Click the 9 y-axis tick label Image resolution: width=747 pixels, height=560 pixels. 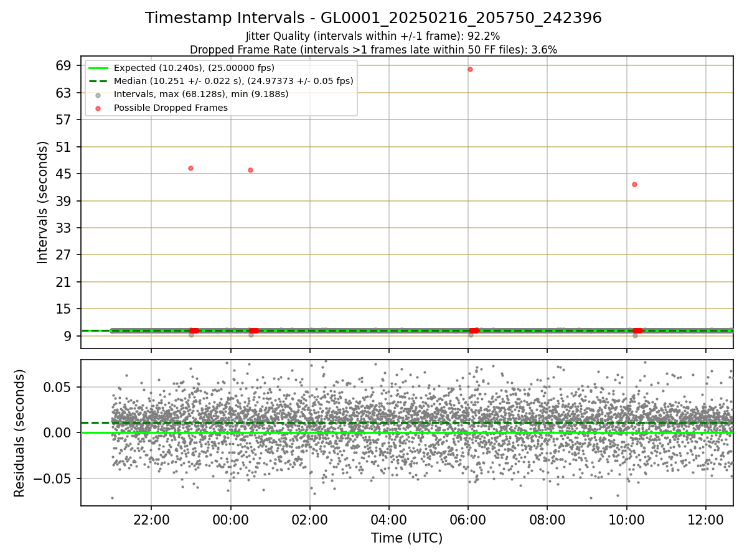pyautogui.click(x=68, y=336)
